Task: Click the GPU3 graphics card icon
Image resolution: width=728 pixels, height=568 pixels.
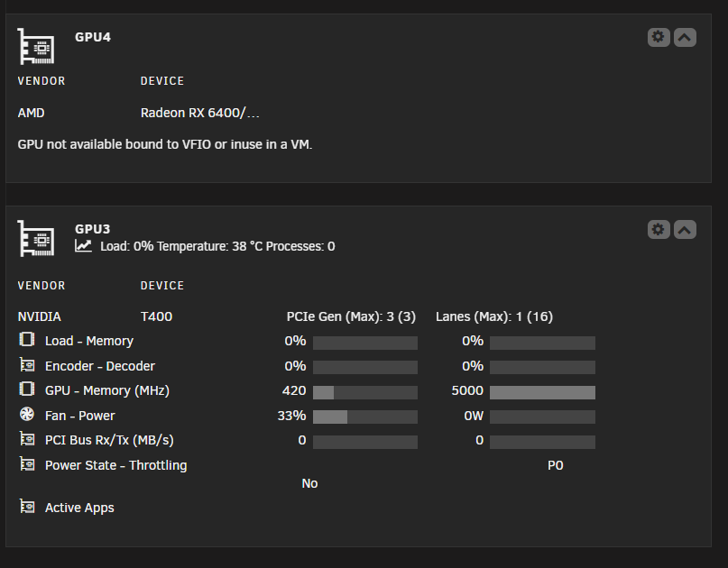Action: (x=36, y=238)
